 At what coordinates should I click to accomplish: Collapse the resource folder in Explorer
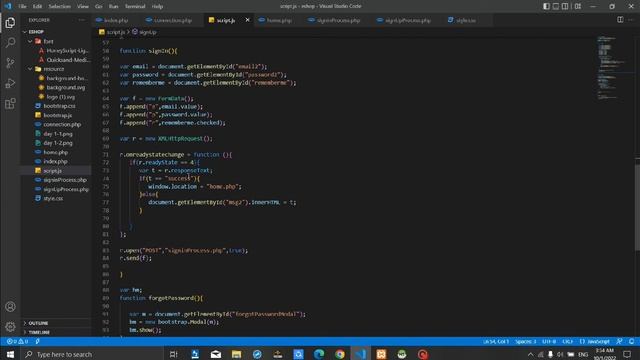pyautogui.click(x=56, y=69)
